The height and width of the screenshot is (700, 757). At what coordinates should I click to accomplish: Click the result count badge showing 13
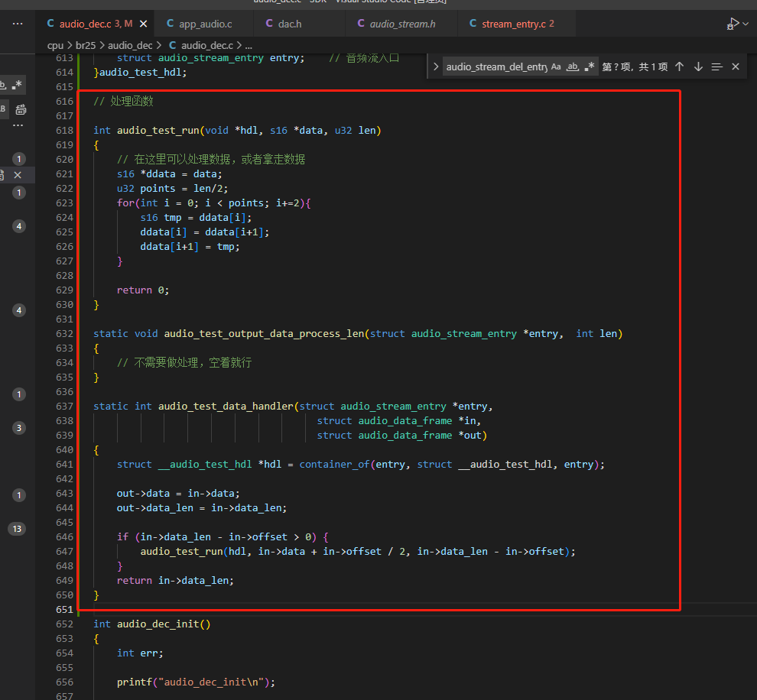[x=17, y=529]
